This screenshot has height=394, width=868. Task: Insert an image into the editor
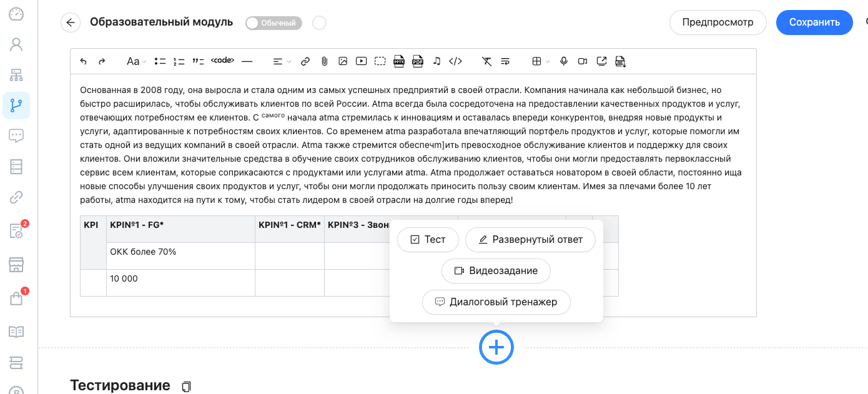[343, 61]
